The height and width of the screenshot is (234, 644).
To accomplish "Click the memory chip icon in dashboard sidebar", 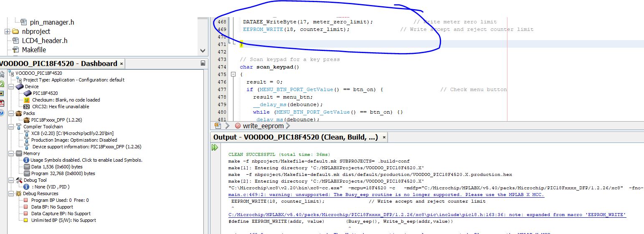I will [2, 93].
